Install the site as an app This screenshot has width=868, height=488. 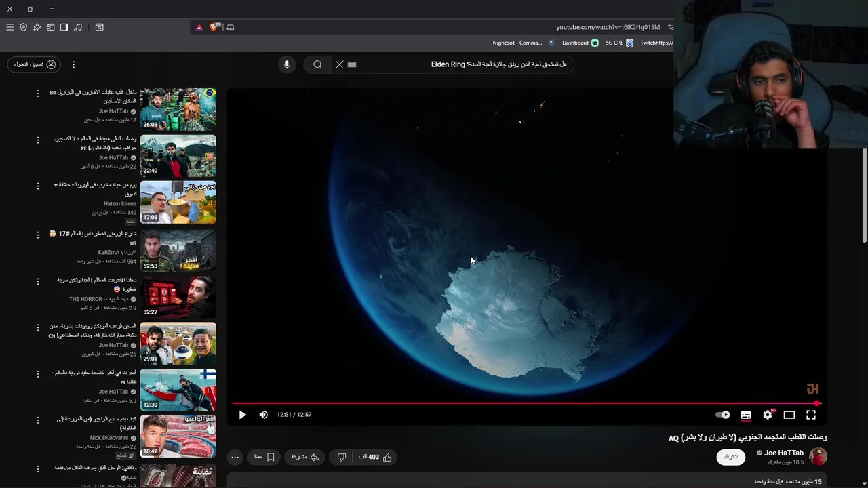pyautogui.click(x=231, y=27)
